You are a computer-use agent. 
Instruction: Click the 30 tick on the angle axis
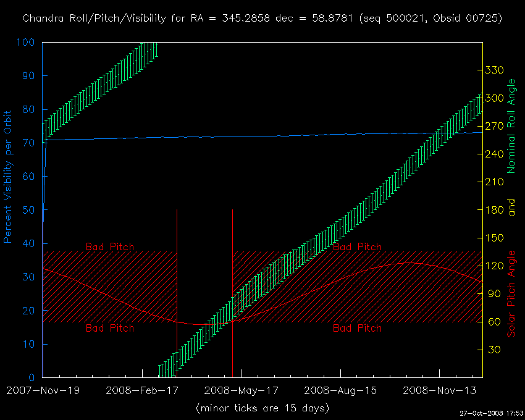click(x=493, y=350)
